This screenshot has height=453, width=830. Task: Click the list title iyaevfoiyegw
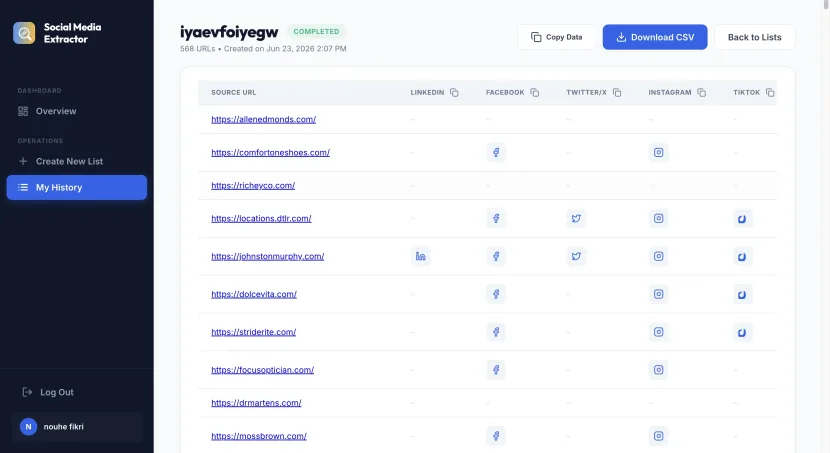(x=229, y=32)
